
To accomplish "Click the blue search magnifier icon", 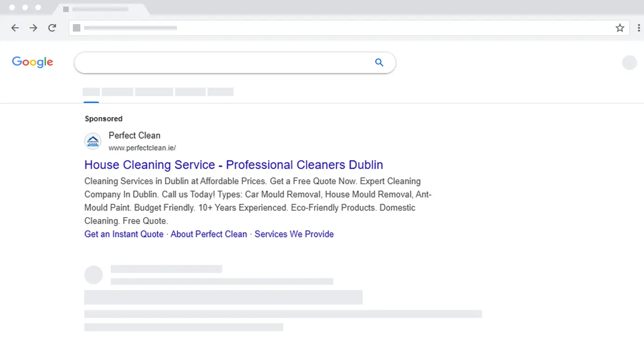I will coord(379,63).
